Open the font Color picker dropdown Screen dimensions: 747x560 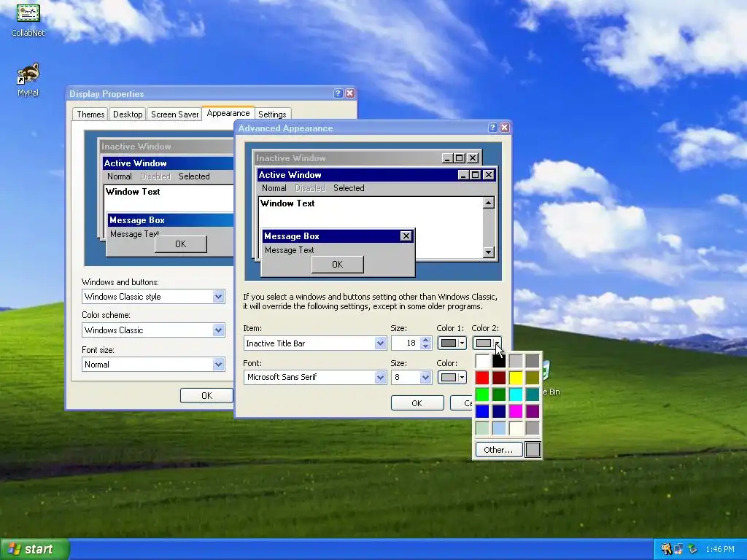tap(452, 377)
